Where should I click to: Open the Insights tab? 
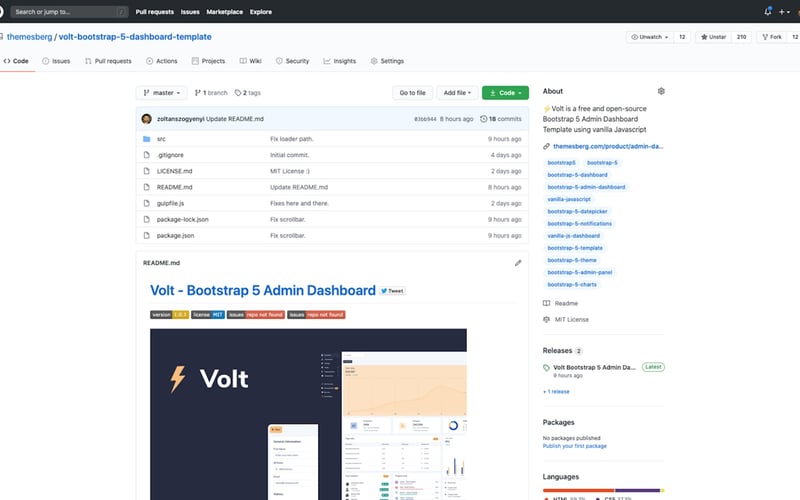[x=340, y=61]
